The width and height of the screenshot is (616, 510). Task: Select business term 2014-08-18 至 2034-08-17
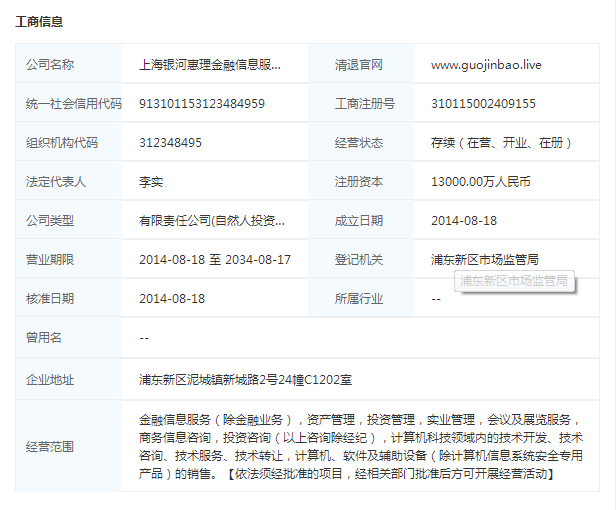click(215, 260)
